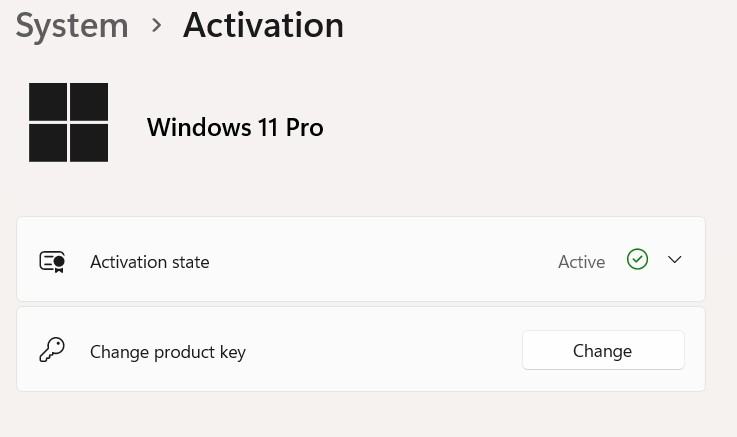Select the Windows 11 Pro edition text
The image size is (737, 437).
point(235,128)
